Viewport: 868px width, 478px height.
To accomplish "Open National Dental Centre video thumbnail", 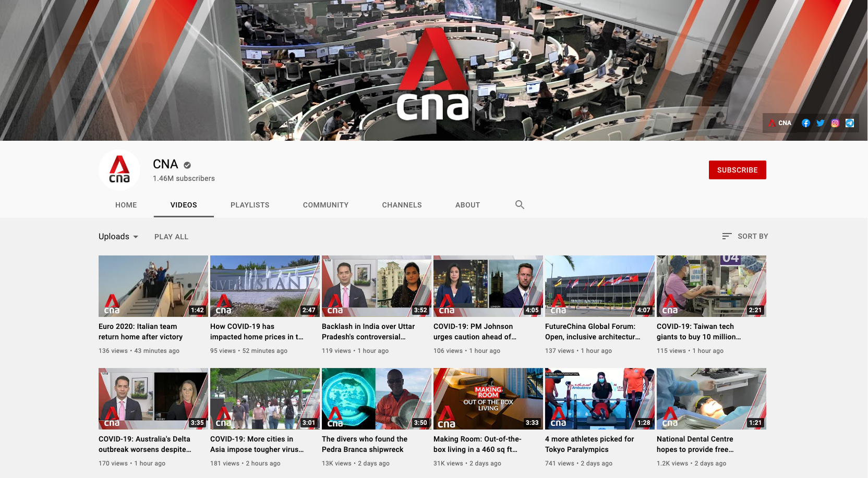I will (x=712, y=399).
